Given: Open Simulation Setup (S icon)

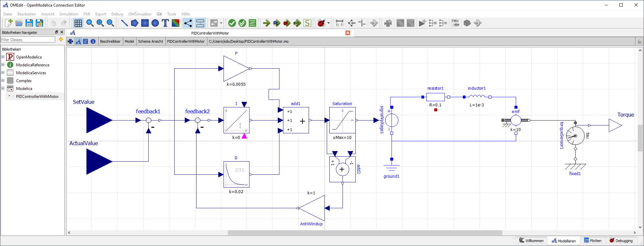Looking at the screenshot, I should pyautogui.click(x=307, y=23).
